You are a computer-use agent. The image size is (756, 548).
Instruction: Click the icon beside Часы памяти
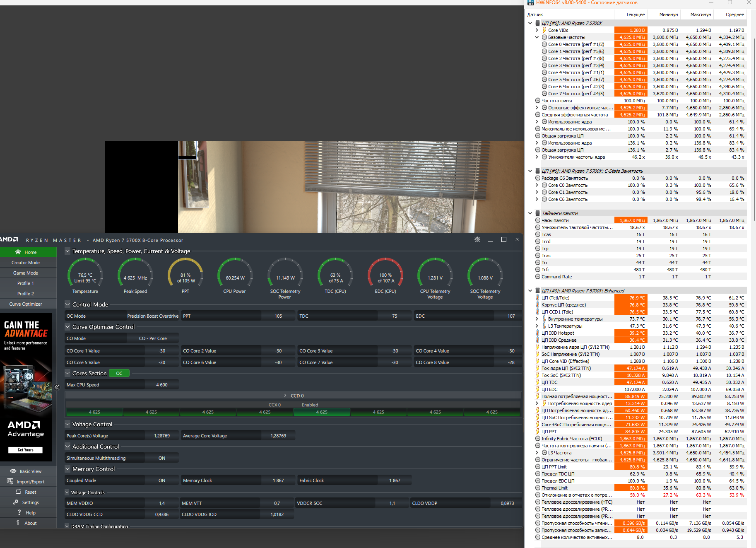538,220
